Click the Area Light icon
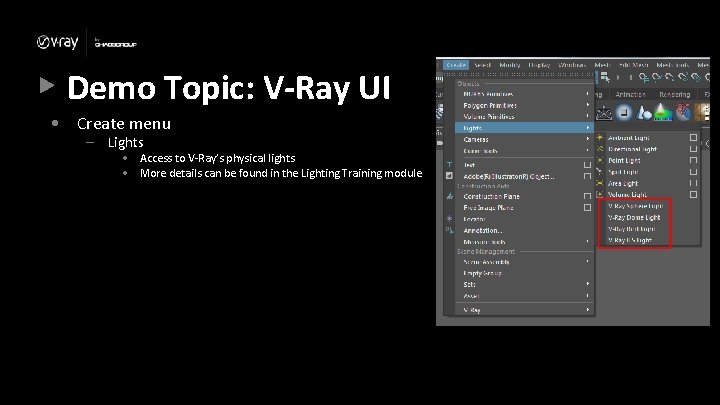Screen dimensions: 720x405 click(x=600, y=183)
